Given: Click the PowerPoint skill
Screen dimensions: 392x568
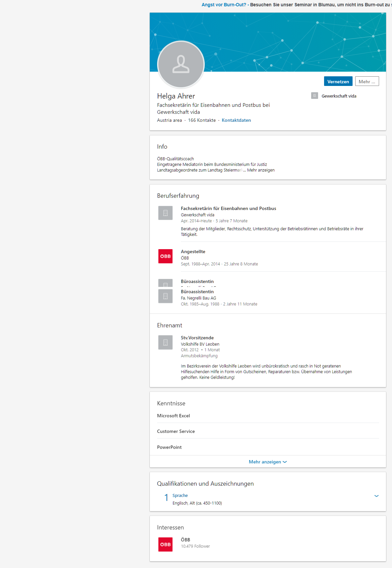Looking at the screenshot, I should (x=169, y=447).
